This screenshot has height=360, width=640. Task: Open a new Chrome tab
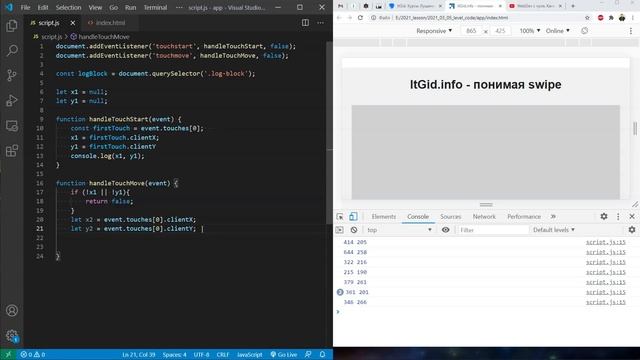[x=573, y=6]
